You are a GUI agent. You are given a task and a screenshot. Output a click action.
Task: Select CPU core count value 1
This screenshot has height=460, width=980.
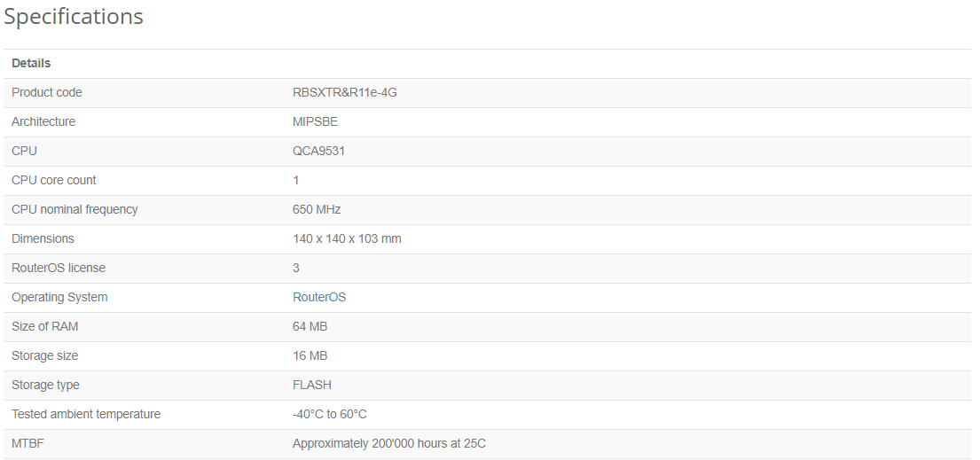click(295, 180)
